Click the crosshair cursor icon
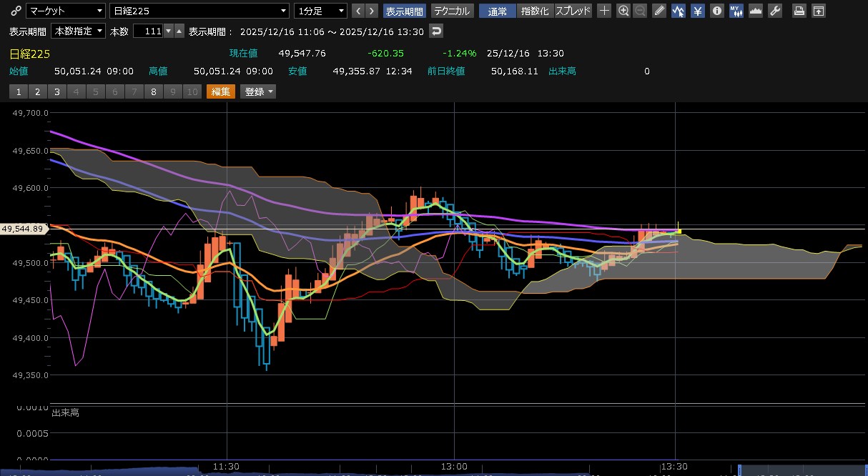 pos(604,11)
